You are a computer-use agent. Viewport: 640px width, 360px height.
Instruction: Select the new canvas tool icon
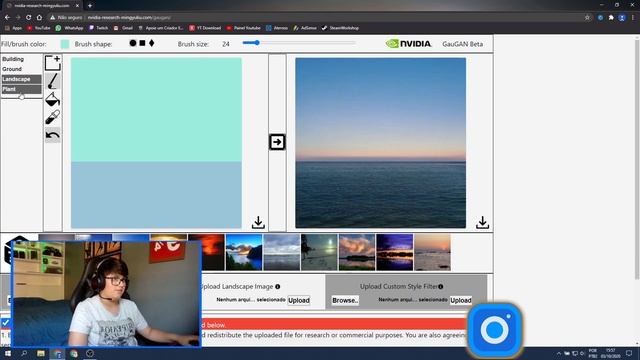(x=53, y=63)
